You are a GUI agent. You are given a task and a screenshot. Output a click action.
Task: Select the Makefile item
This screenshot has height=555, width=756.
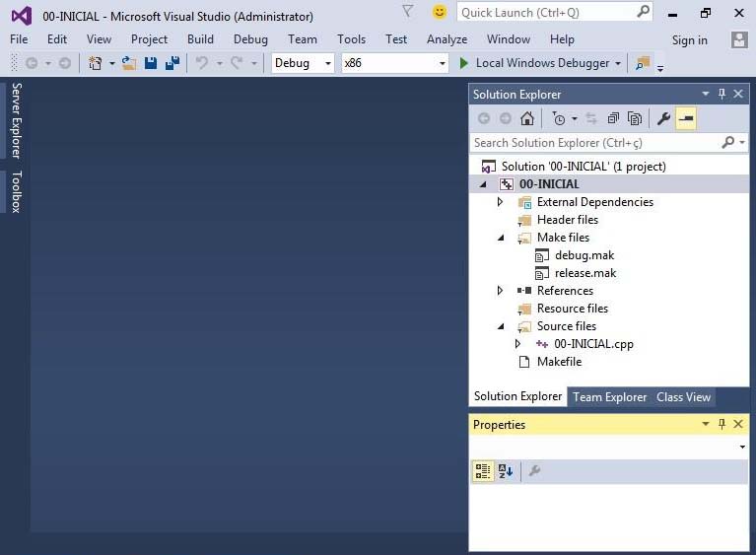pyautogui.click(x=559, y=362)
